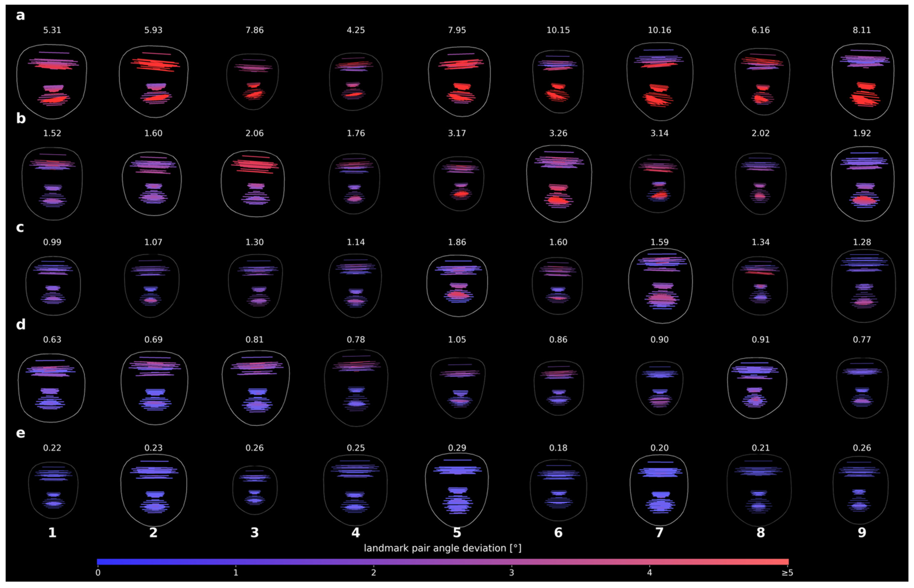This screenshot has height=588, width=914.
Task: Click the face plot valued 0.91
Action: [757, 388]
